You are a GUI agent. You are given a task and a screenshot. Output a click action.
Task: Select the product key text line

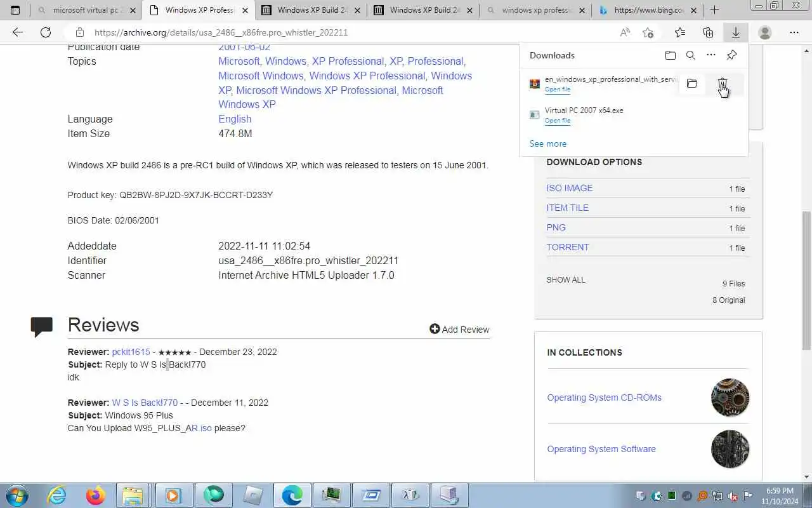click(x=170, y=195)
